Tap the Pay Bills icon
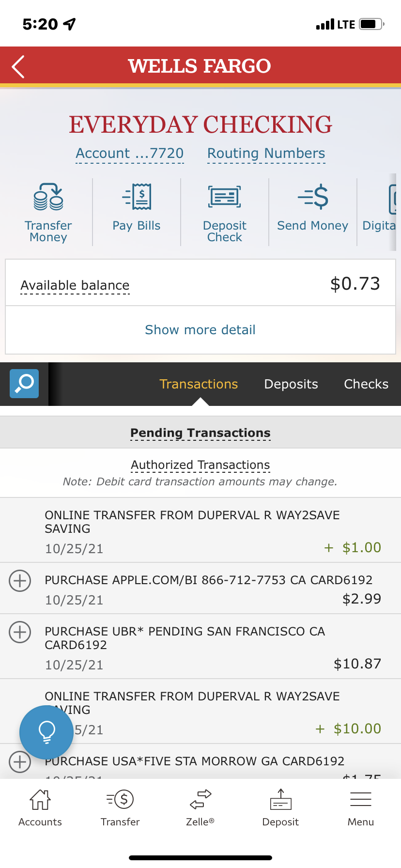The height and width of the screenshot is (868, 401). (137, 197)
